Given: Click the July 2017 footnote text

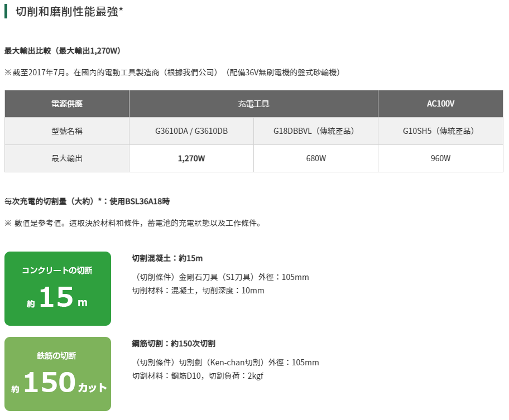Looking at the screenshot, I should 172,73.
